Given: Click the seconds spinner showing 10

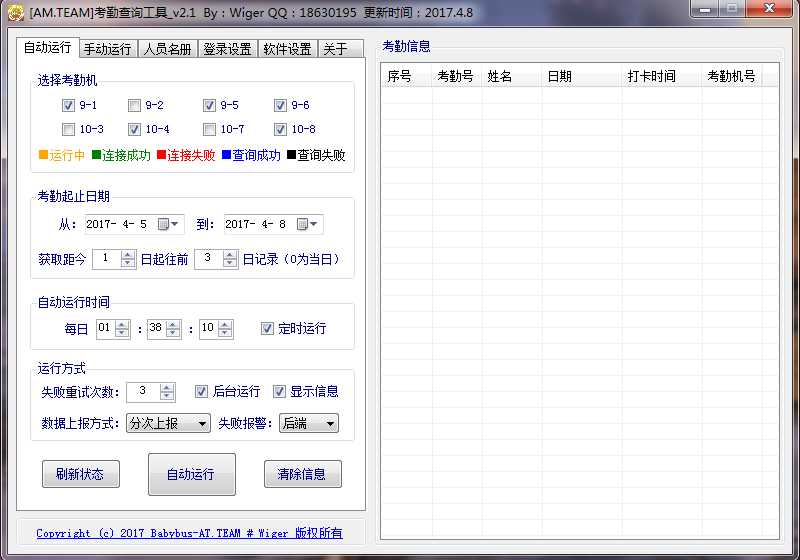Looking at the screenshot, I should click(216, 328).
